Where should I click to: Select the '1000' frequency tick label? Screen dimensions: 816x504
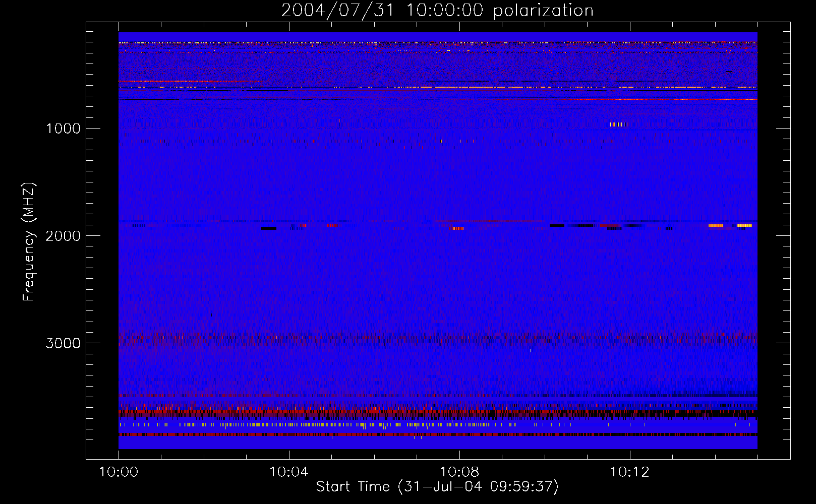tap(63, 129)
